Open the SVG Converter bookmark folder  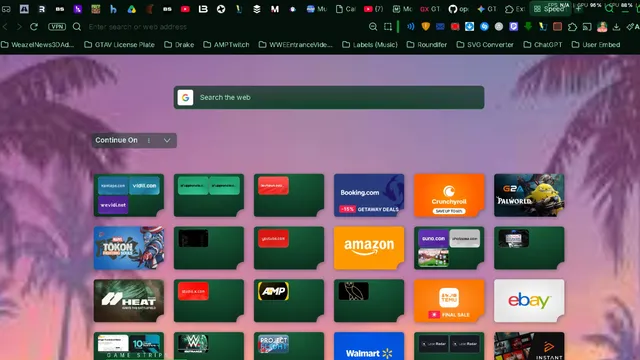pos(485,44)
